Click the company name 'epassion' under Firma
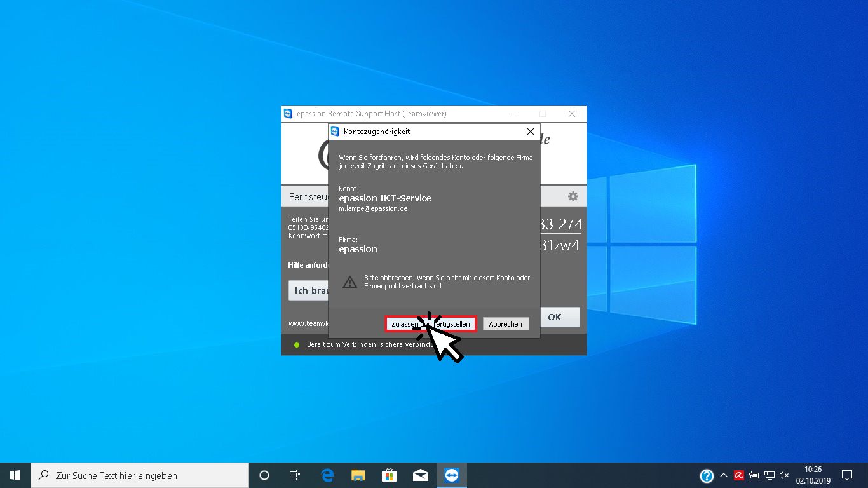The image size is (868, 488). [358, 249]
